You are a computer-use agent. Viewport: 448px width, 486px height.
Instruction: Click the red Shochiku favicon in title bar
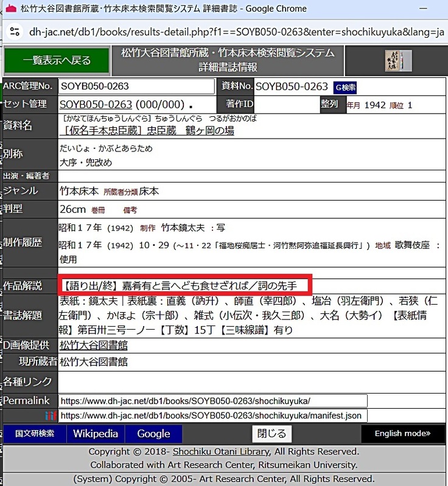click(10, 9)
